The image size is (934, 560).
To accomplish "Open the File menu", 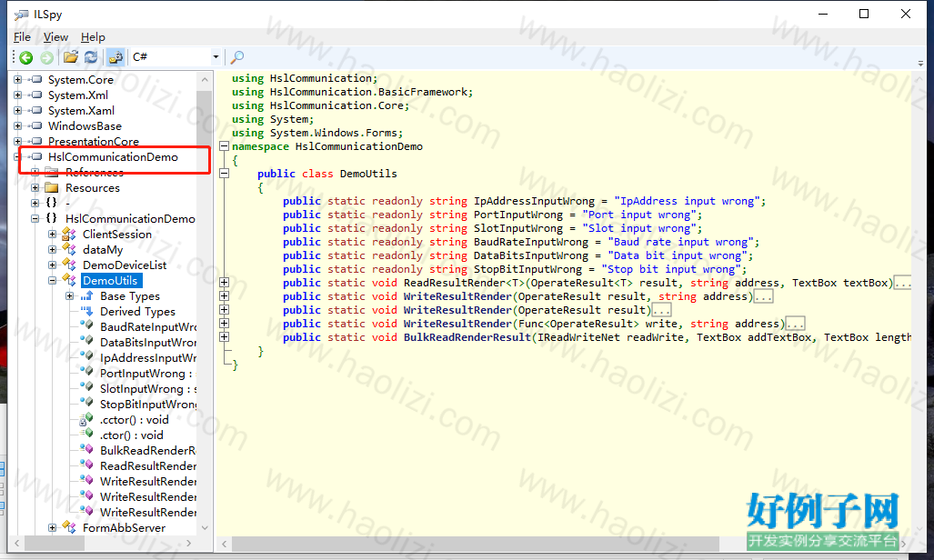I will [x=22, y=37].
